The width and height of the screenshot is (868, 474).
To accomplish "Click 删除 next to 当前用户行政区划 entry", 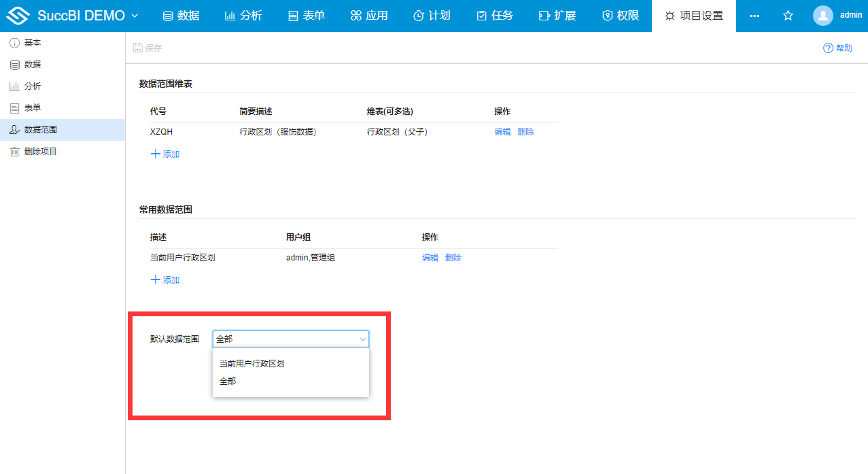I will [x=453, y=257].
